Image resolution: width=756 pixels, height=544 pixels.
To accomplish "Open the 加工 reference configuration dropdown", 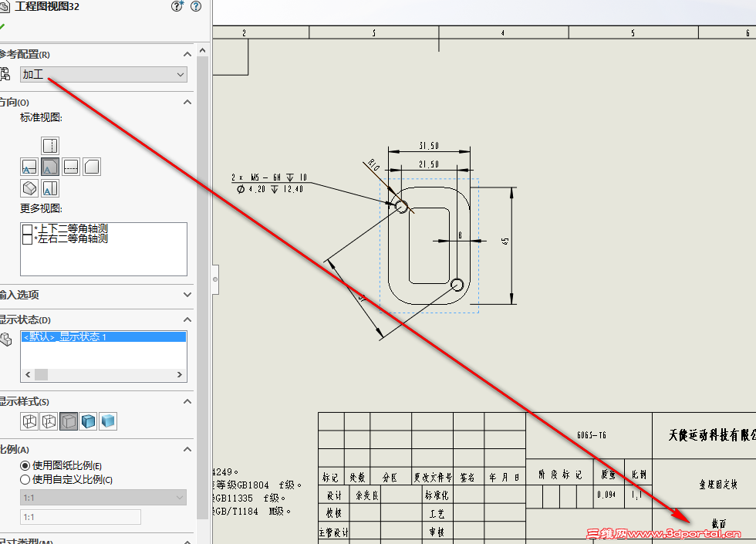I will (x=103, y=74).
